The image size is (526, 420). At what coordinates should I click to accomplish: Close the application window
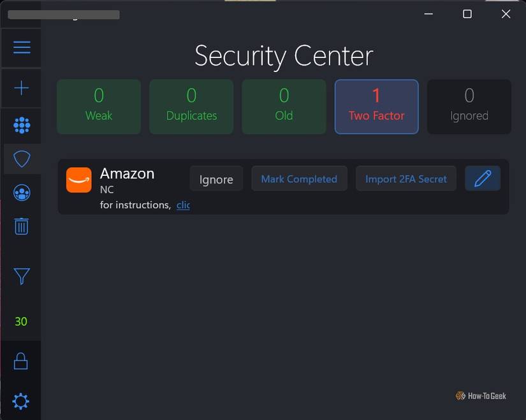pos(506,14)
